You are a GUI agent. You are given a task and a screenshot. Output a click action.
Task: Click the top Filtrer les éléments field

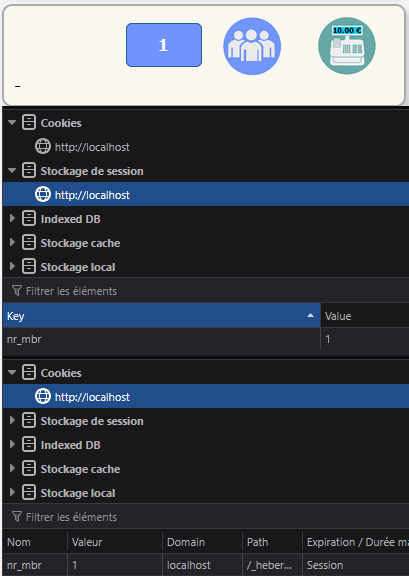coord(206,291)
